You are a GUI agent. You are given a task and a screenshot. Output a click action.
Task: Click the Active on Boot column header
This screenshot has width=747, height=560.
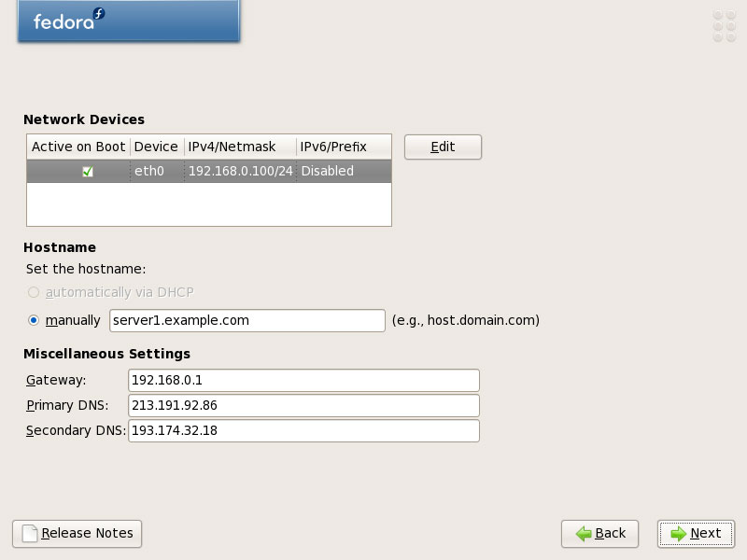pyautogui.click(x=78, y=147)
